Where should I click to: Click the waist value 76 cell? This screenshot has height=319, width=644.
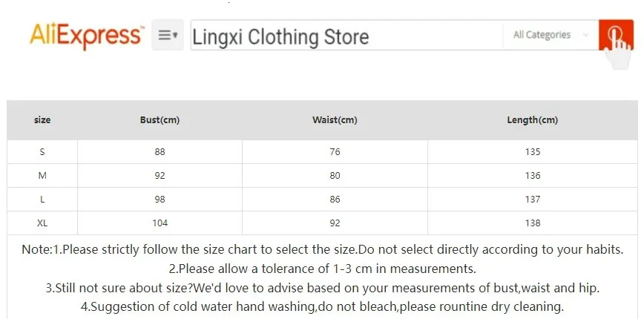pyautogui.click(x=335, y=152)
